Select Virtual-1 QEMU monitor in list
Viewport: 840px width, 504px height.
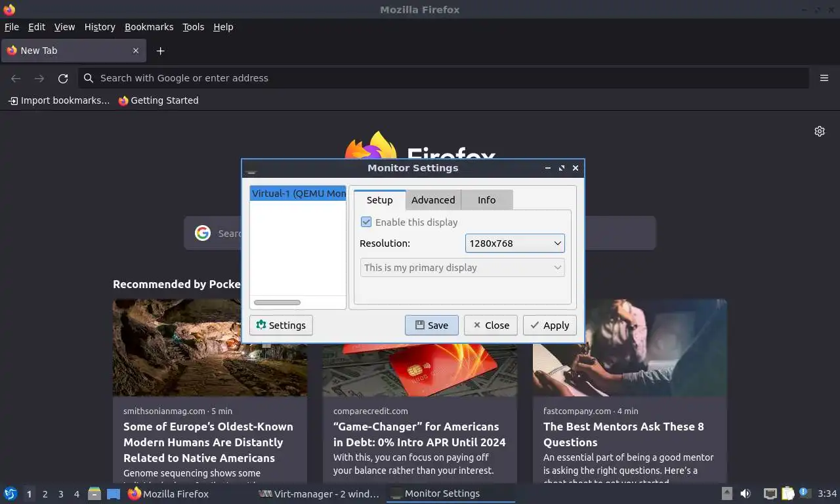pos(298,193)
